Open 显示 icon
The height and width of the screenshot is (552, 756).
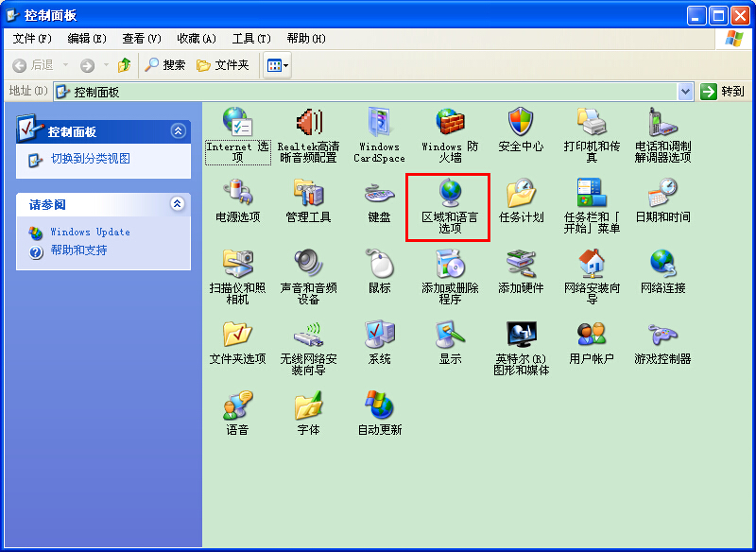click(x=450, y=334)
